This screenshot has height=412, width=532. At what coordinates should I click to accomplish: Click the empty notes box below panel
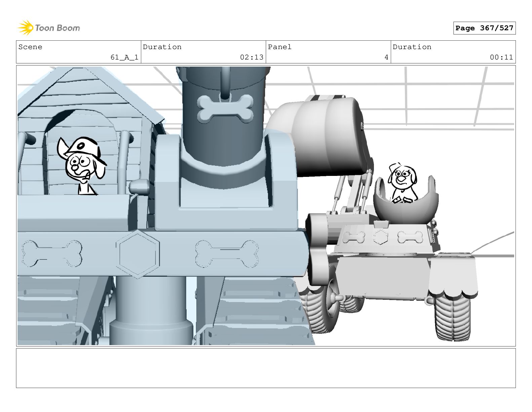(x=266, y=368)
